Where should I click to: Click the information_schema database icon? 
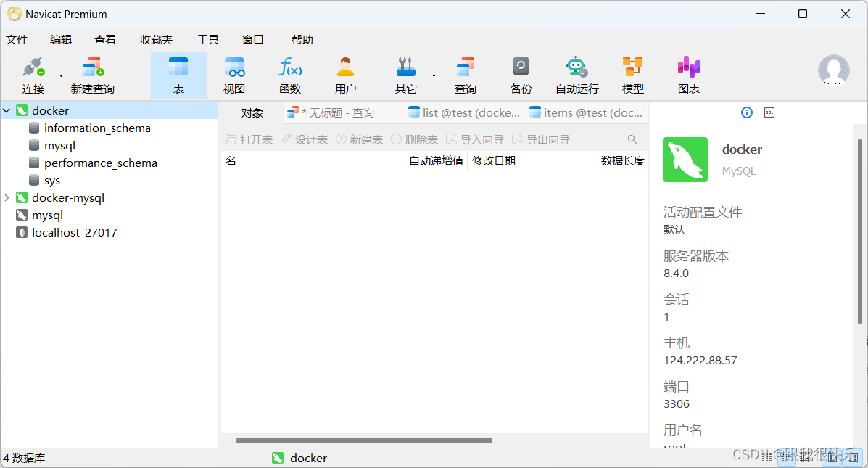(34, 128)
